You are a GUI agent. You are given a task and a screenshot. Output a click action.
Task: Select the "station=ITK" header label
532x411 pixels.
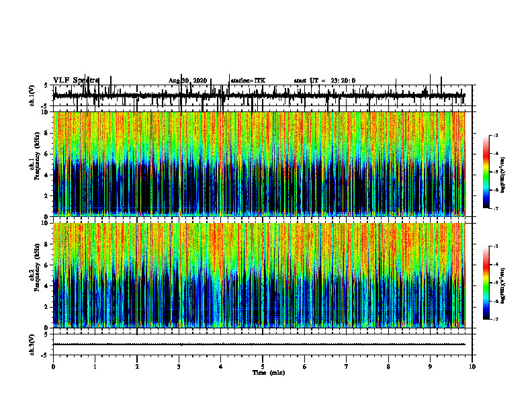point(248,81)
